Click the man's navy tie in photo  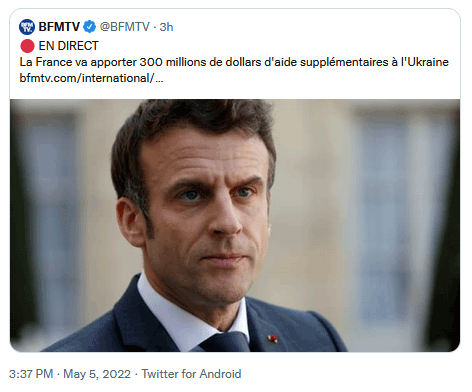click(x=226, y=342)
